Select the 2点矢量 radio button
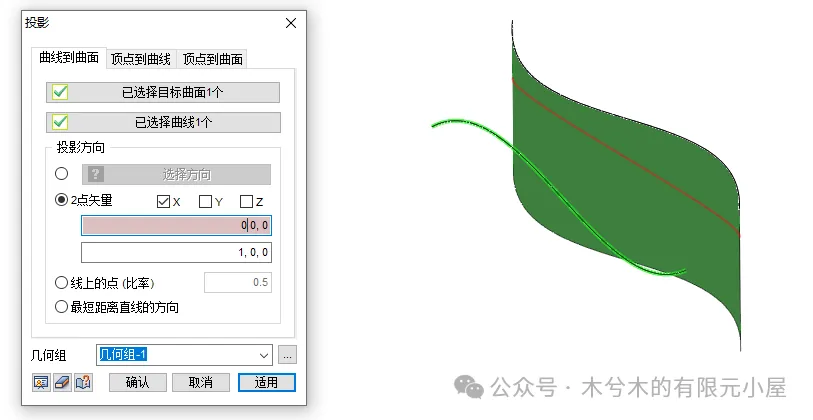The image size is (813, 420). (62, 200)
